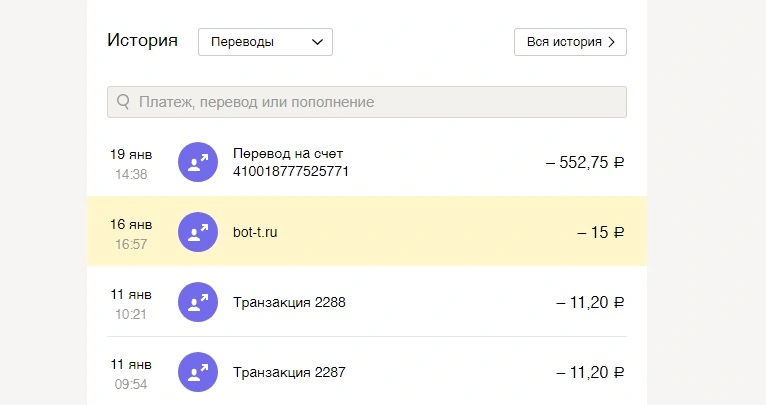Screen dimensions: 766x405
Task: Expand dropdown arrow next to Переводы
Action: pyautogui.click(x=317, y=42)
